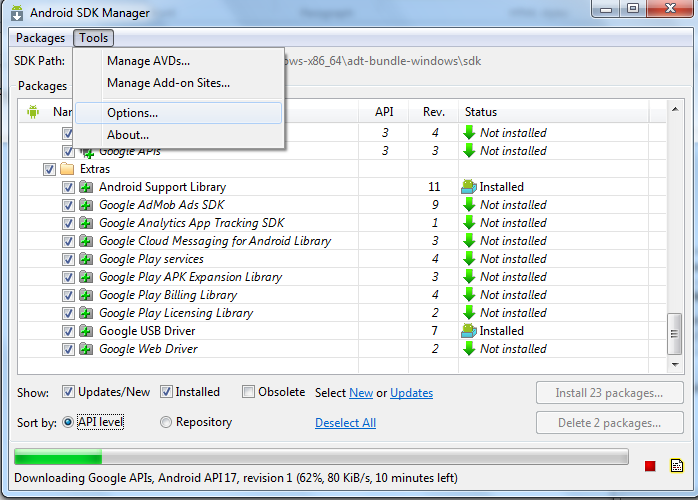Click the Google Play Billing Library icon
The image size is (698, 500).
coord(86,295)
